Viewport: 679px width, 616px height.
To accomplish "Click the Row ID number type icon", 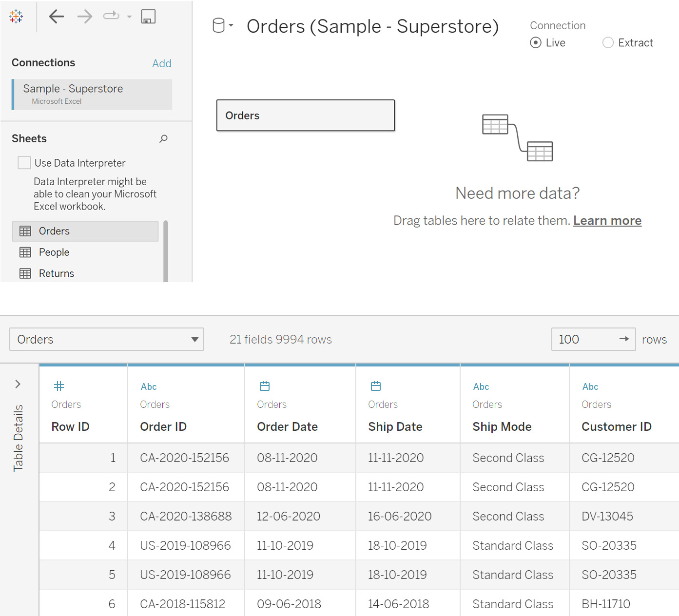I will [59, 386].
